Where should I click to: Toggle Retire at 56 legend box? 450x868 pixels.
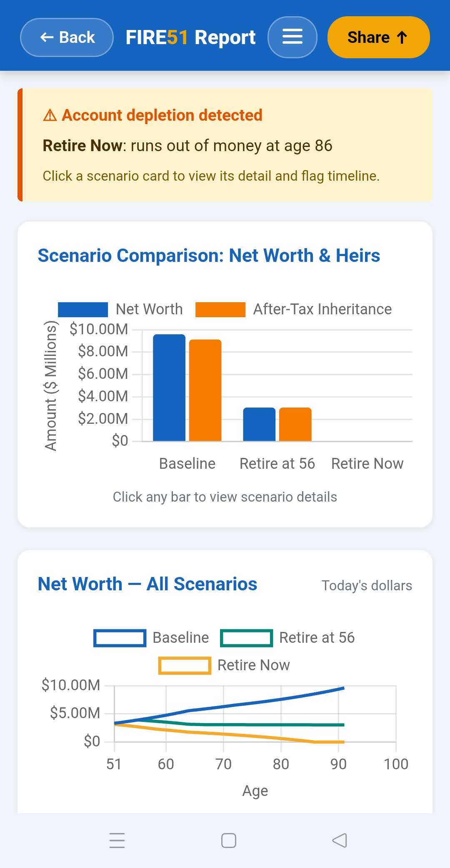pos(247,638)
